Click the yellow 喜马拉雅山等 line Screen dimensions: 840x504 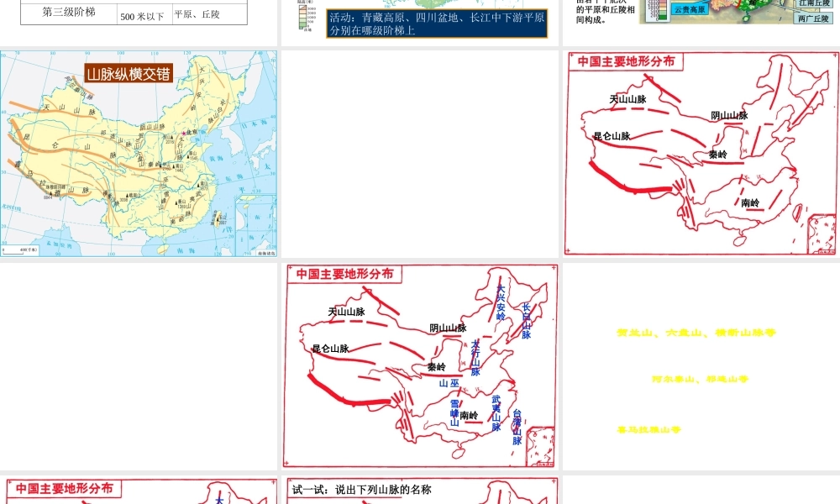[648, 429]
